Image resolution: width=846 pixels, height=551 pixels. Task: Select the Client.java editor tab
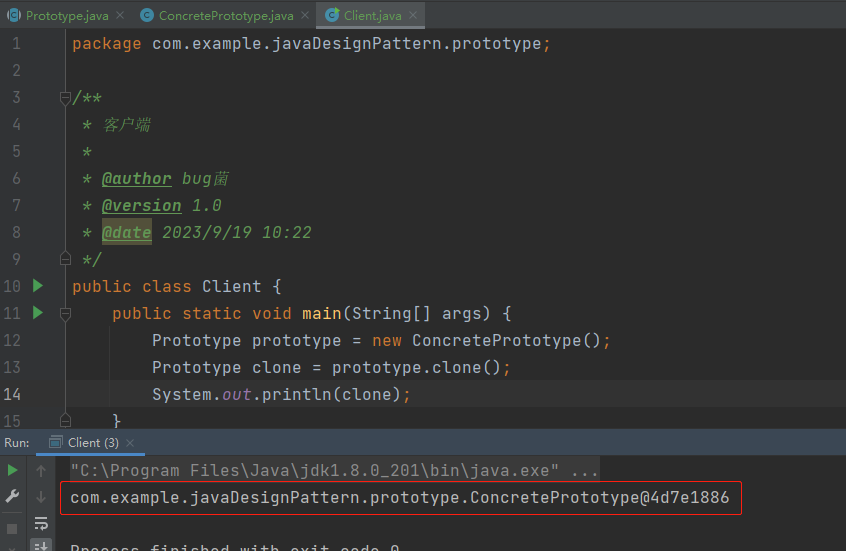(372, 16)
